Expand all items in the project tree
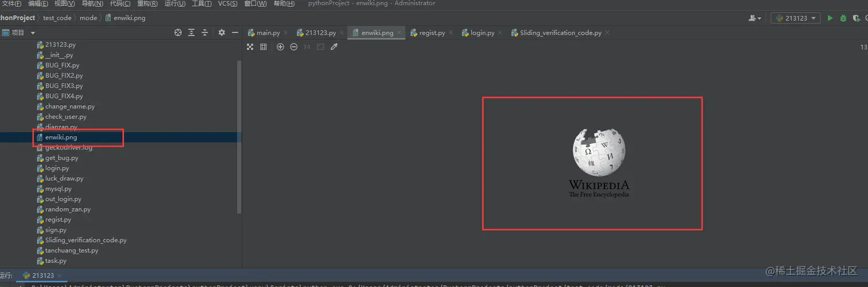This screenshot has width=868, height=287. coord(192,33)
